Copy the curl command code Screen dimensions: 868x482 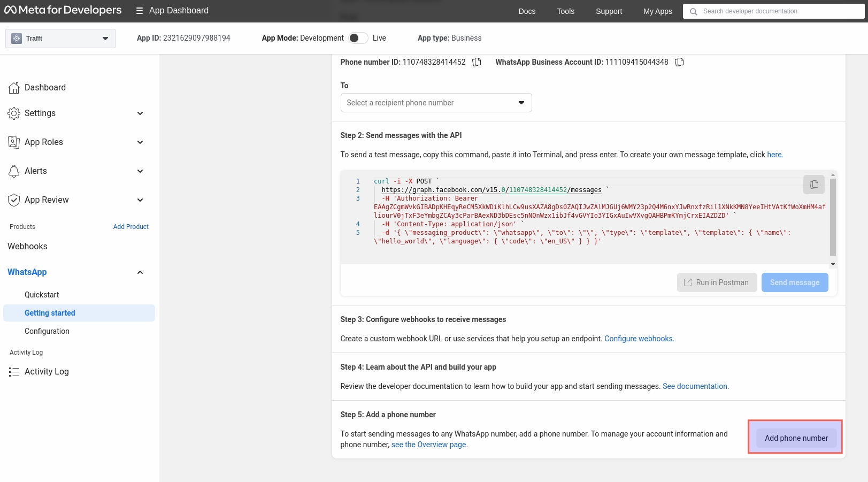813,185
